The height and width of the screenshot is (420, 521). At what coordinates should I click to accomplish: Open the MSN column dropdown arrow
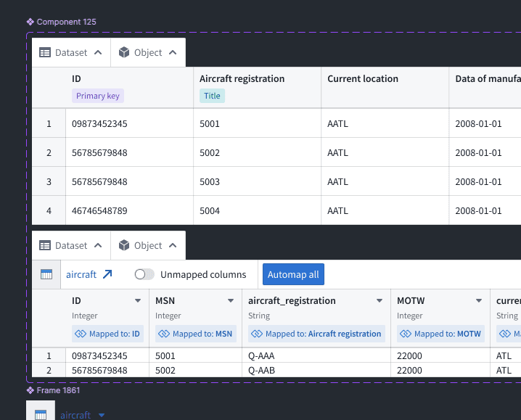(231, 301)
